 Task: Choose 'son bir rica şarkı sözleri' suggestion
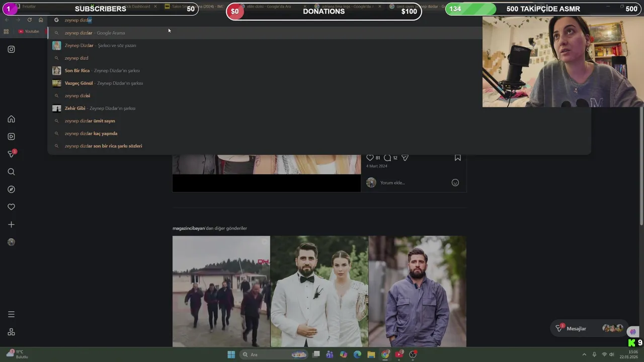(x=319, y=146)
